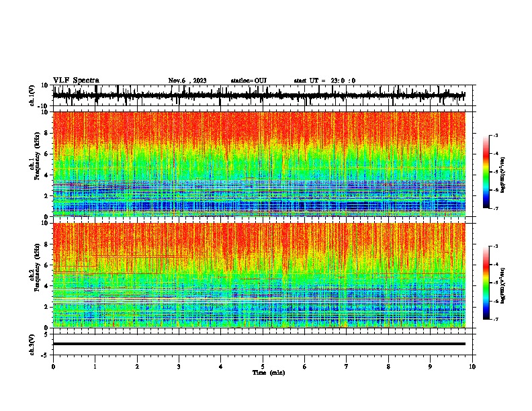
Task: Click the 2 kHz tick on ch.1 axis
Action: point(46,195)
